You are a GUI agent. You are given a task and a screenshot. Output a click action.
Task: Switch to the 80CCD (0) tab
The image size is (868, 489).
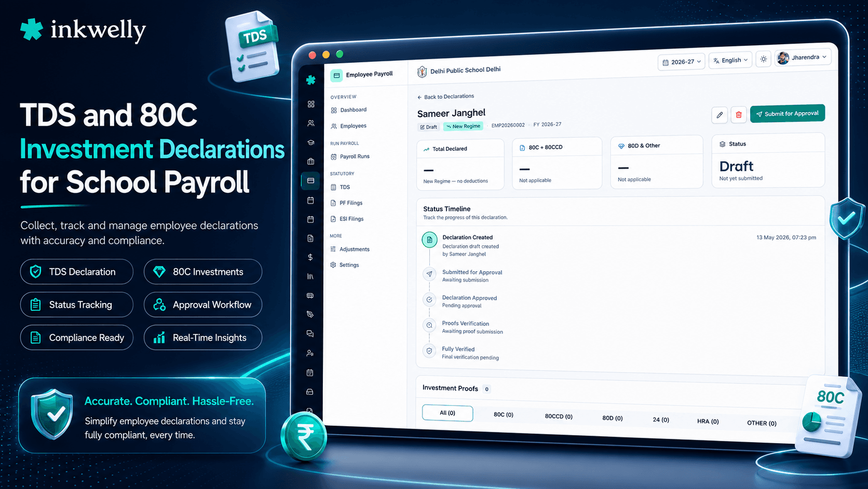pos(559,416)
